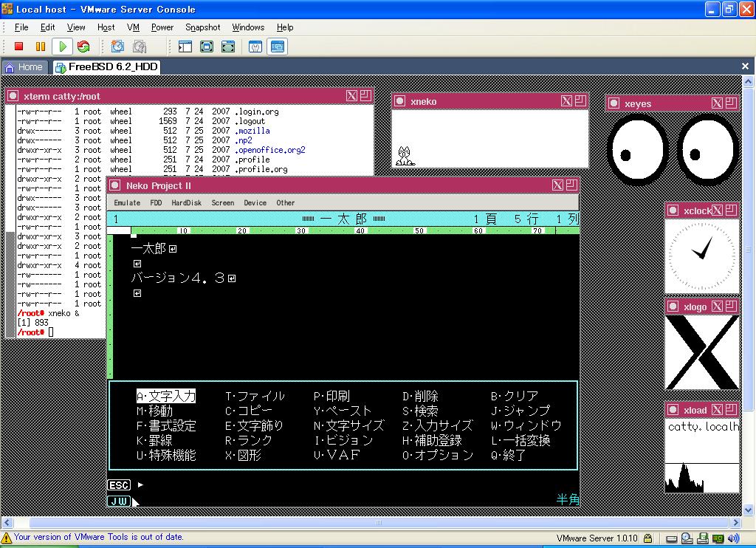Click the .mozilla directory name in xterm

[x=252, y=131]
